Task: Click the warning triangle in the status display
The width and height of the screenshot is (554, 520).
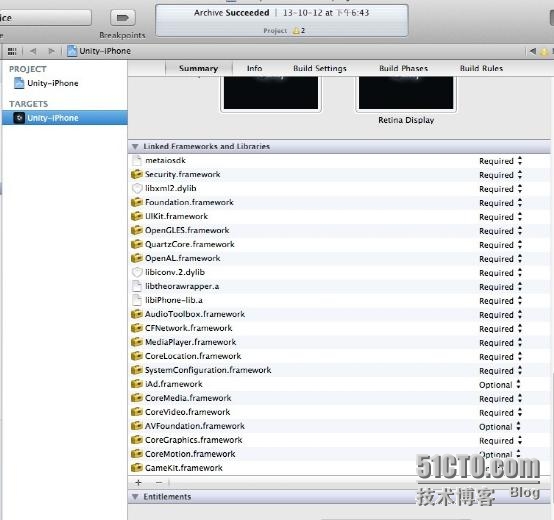Action: click(x=296, y=31)
